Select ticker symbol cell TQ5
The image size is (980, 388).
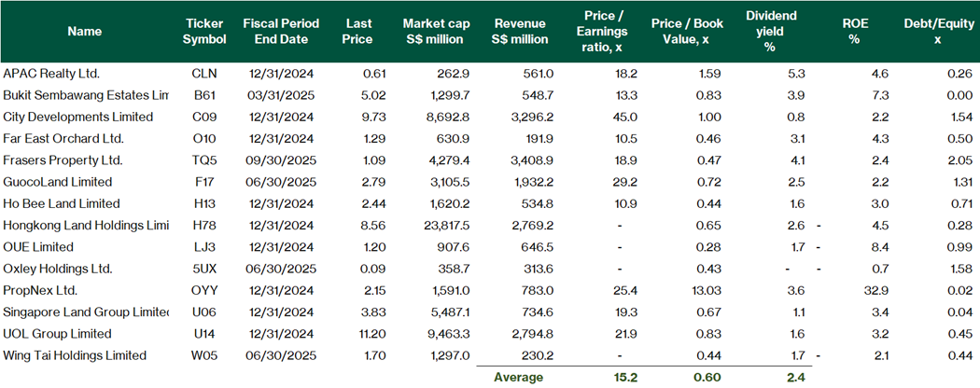tap(203, 159)
